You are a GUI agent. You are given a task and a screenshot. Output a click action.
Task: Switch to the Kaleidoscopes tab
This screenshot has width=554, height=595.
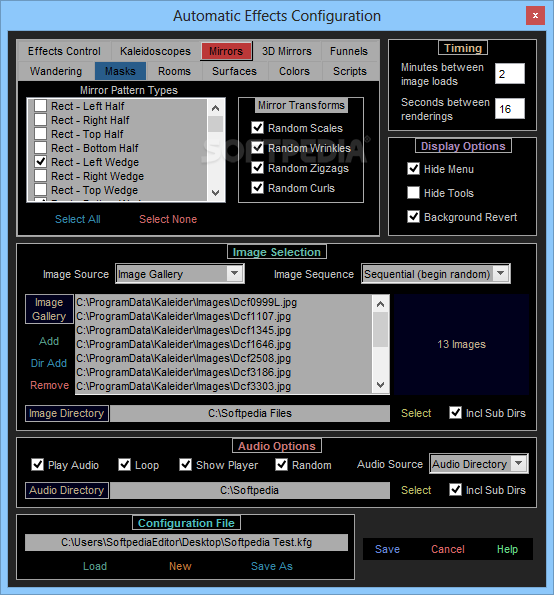155,51
